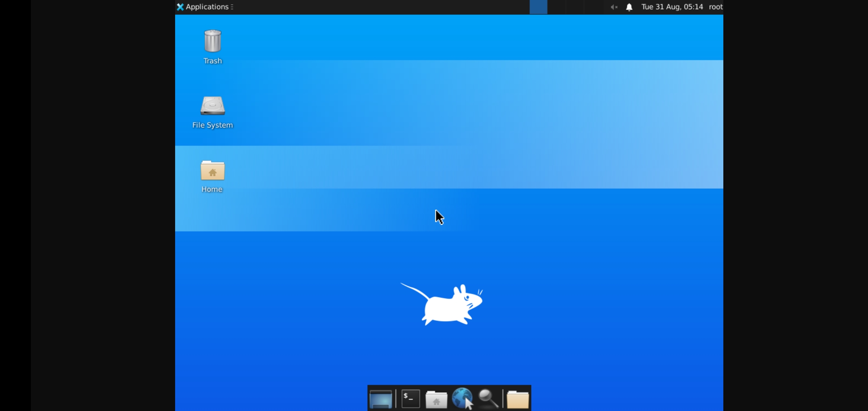868x411 pixels.
Task: Open notifications bell in top panel
Action: pyautogui.click(x=629, y=7)
